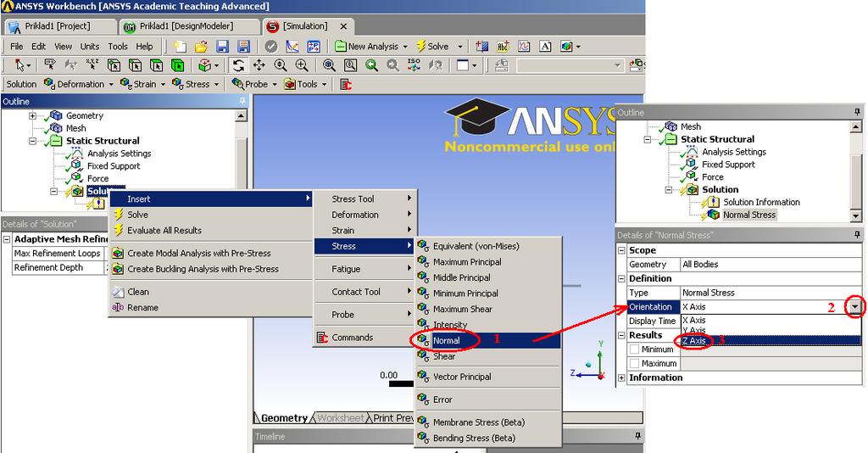868x453 pixels.
Task: Select Solution Information in right Outline tree
Action: pos(761,202)
